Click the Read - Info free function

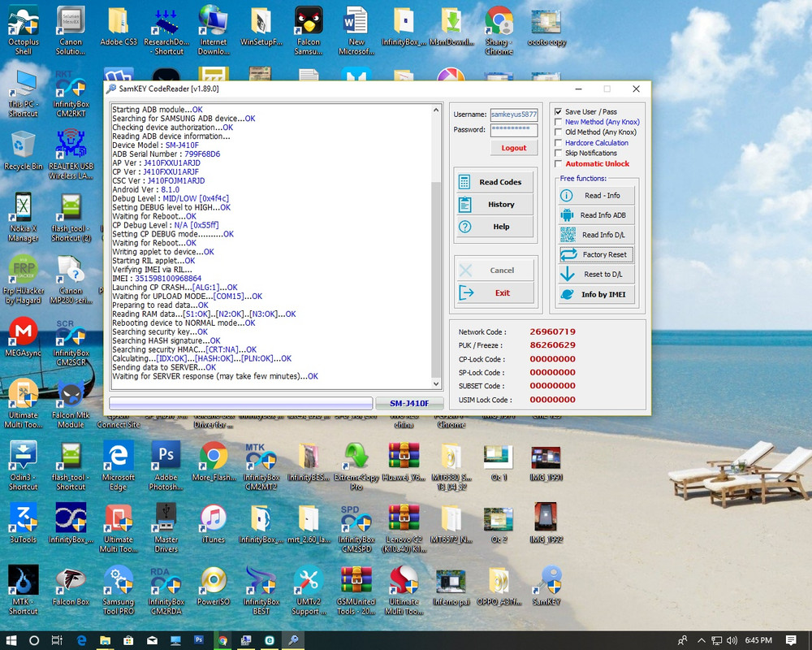[596, 196]
